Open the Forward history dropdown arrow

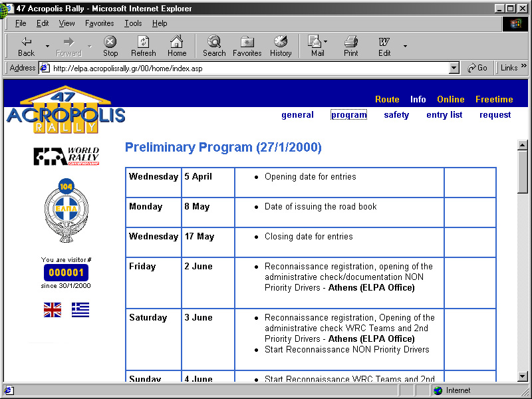click(90, 46)
